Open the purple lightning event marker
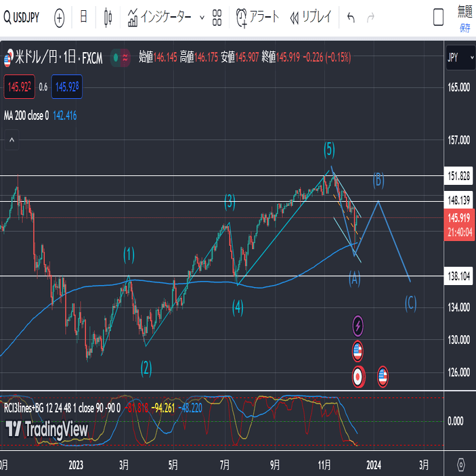Image resolution: width=476 pixels, height=476 pixels. point(358,326)
